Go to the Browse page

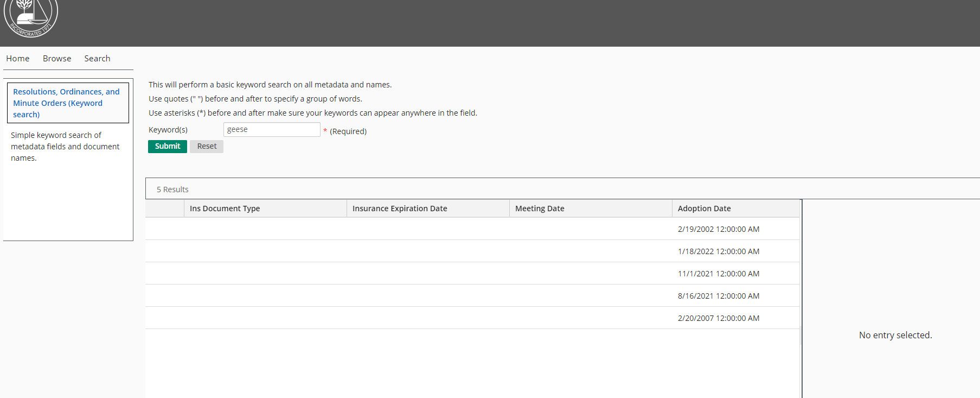57,59
